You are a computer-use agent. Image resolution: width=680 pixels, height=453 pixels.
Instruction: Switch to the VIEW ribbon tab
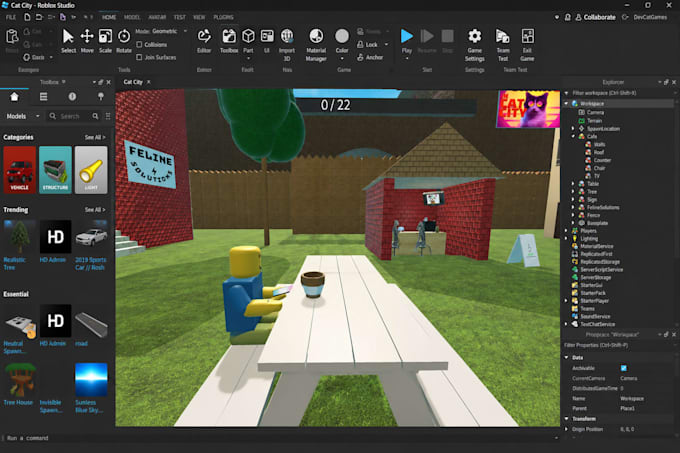click(199, 17)
